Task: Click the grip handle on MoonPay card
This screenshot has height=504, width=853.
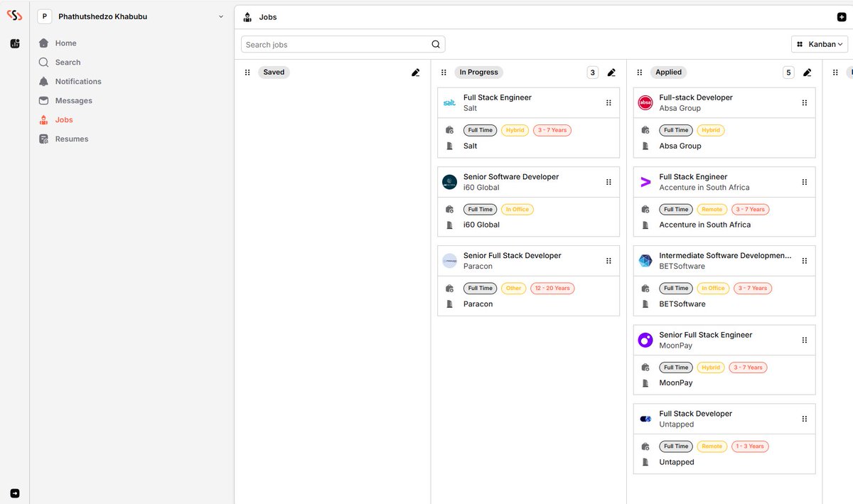Action: coord(805,341)
